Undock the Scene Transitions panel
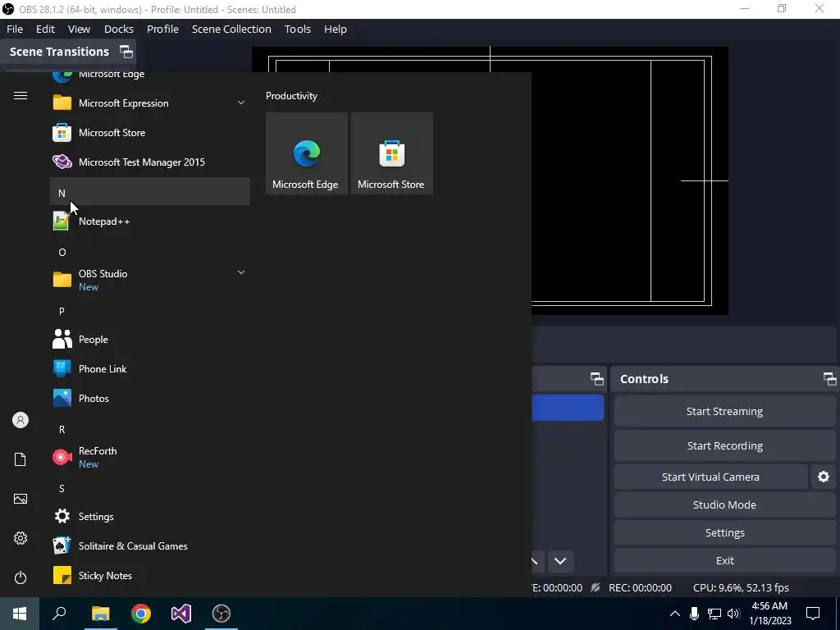 click(x=126, y=52)
